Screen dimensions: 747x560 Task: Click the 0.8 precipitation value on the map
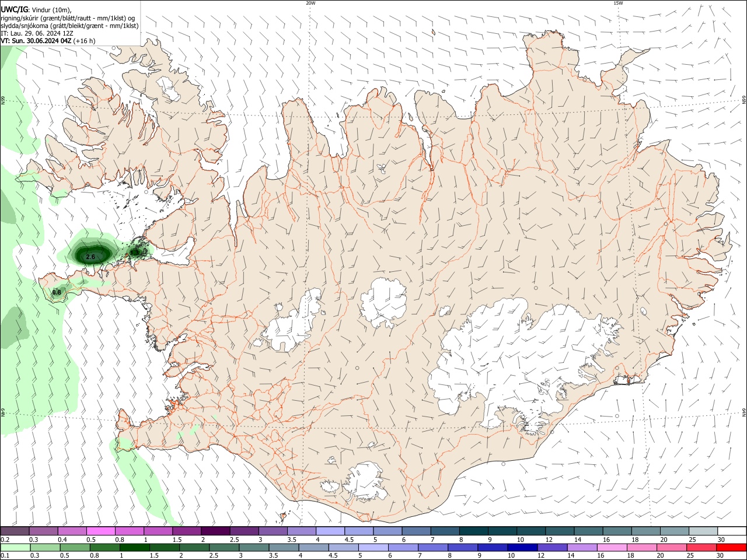[x=57, y=292]
